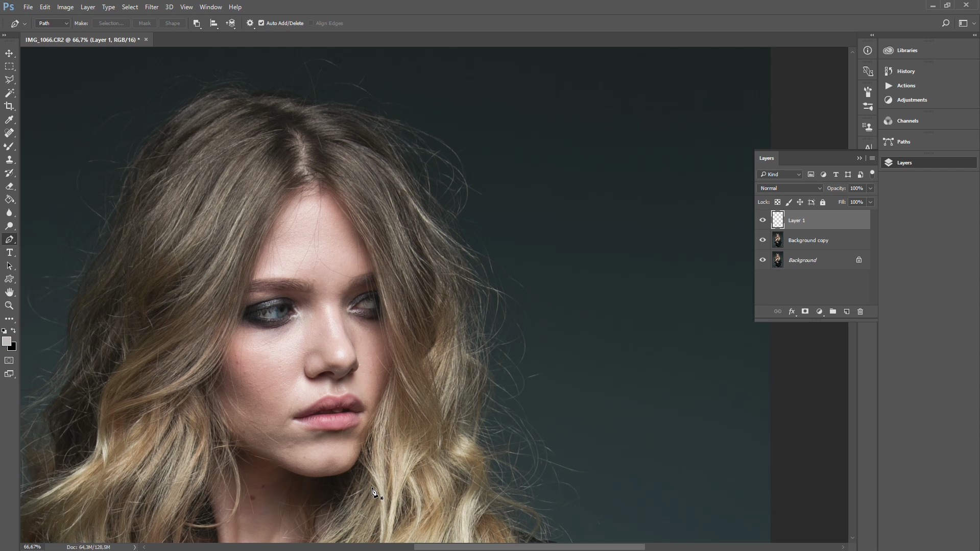Select the Polygonal Lasso tool
Viewport: 980px width, 551px height.
pos(9,80)
